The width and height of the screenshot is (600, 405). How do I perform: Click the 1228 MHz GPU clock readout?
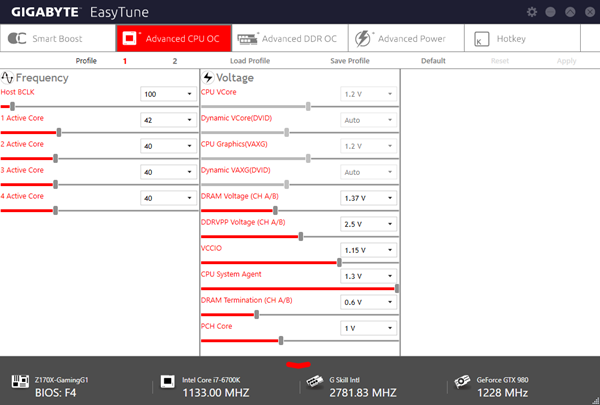502,393
